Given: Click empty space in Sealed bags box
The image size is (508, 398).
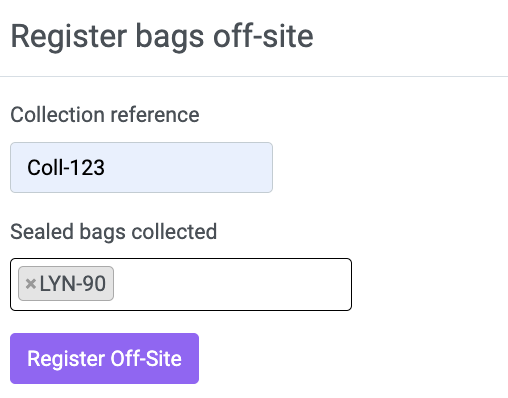Looking at the screenshot, I should (x=232, y=284).
